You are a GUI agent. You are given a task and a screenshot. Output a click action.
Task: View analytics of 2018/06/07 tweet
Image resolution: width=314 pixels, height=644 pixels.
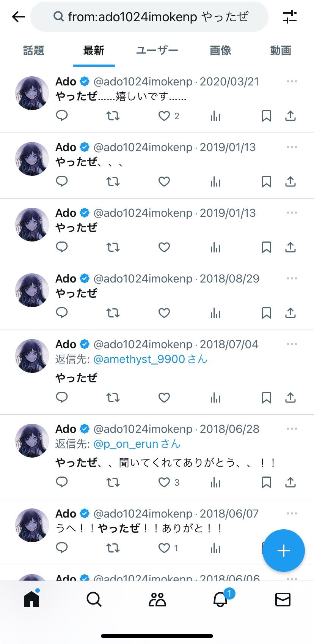tap(215, 548)
